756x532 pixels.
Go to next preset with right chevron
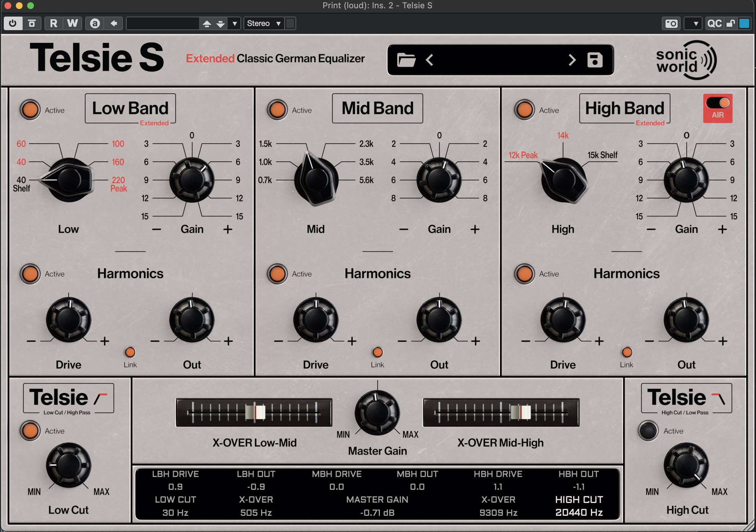click(x=572, y=60)
